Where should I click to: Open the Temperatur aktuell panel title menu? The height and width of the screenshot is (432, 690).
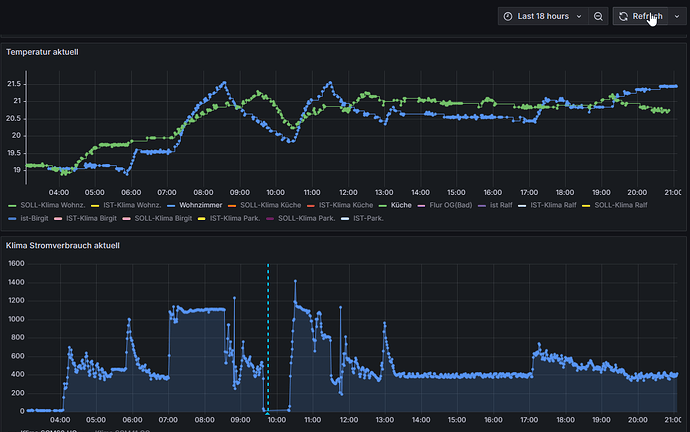(42, 51)
